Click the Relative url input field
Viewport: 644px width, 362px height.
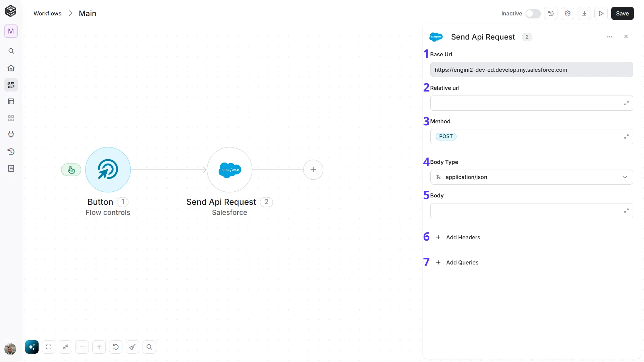pyautogui.click(x=532, y=103)
